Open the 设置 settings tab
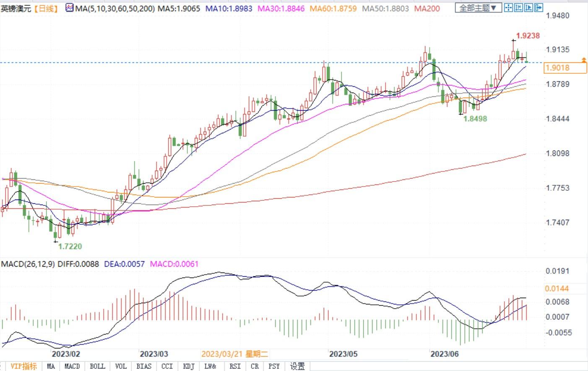Image resolution: width=588 pixels, height=371 pixels. pyautogui.click(x=297, y=366)
